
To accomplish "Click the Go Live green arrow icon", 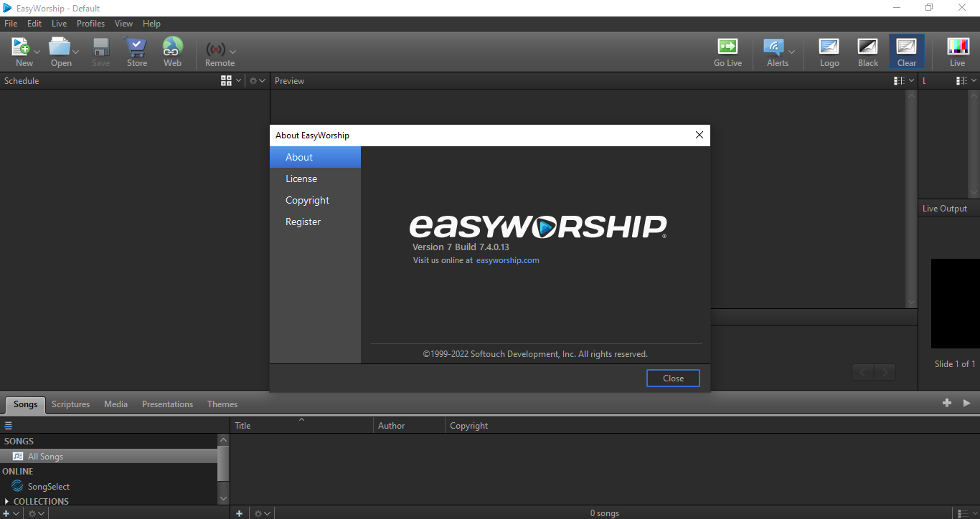I will click(x=727, y=47).
